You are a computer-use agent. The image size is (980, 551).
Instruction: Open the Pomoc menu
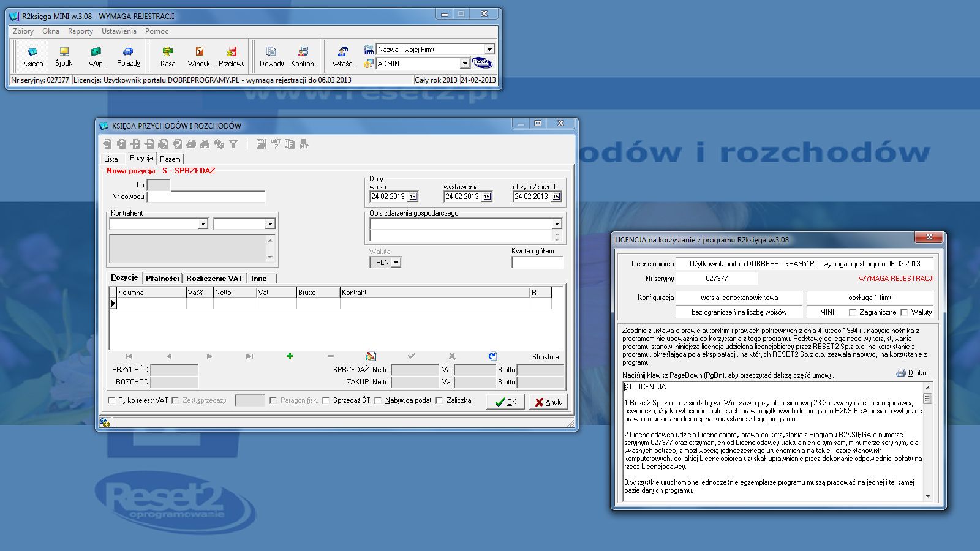pyautogui.click(x=157, y=31)
